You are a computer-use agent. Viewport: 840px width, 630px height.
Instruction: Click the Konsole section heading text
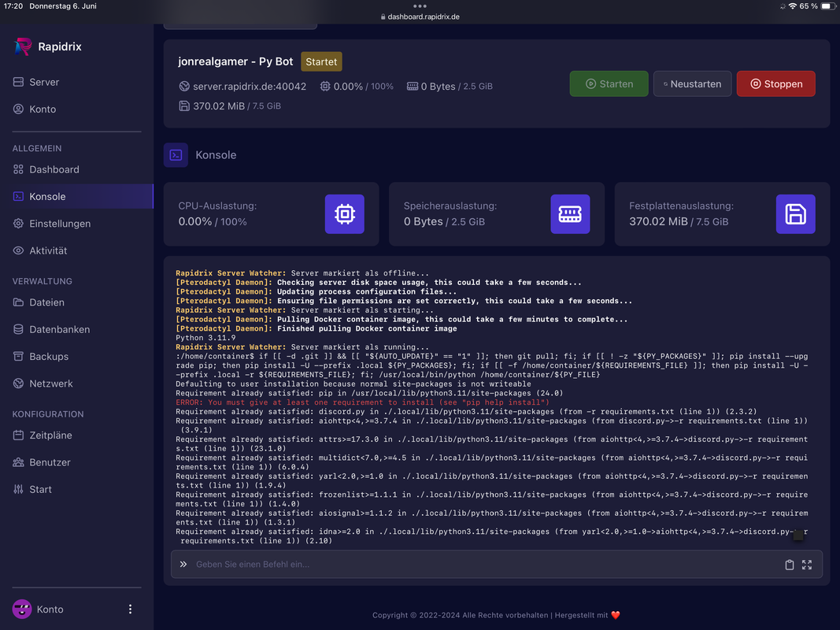tap(216, 155)
